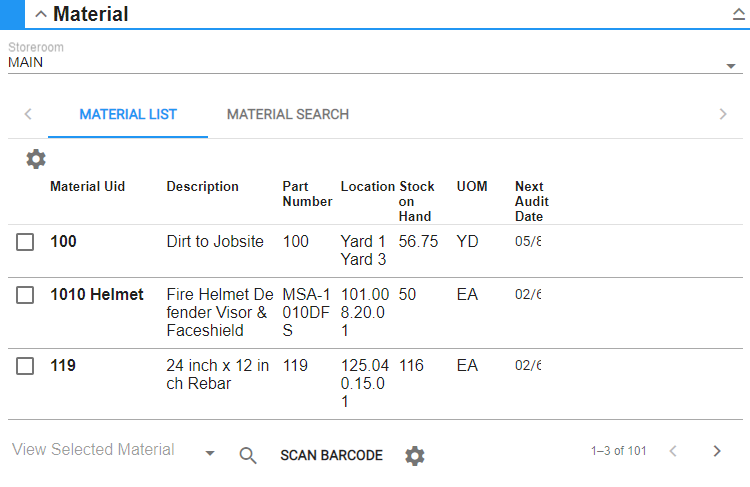Select the 1010 Helmet row checkbox

pos(25,295)
